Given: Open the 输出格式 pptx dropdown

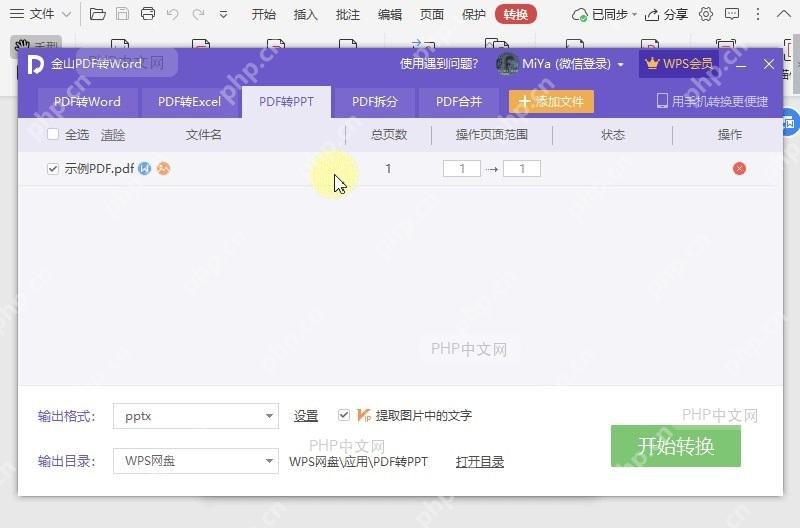Looking at the screenshot, I should 196,416.
